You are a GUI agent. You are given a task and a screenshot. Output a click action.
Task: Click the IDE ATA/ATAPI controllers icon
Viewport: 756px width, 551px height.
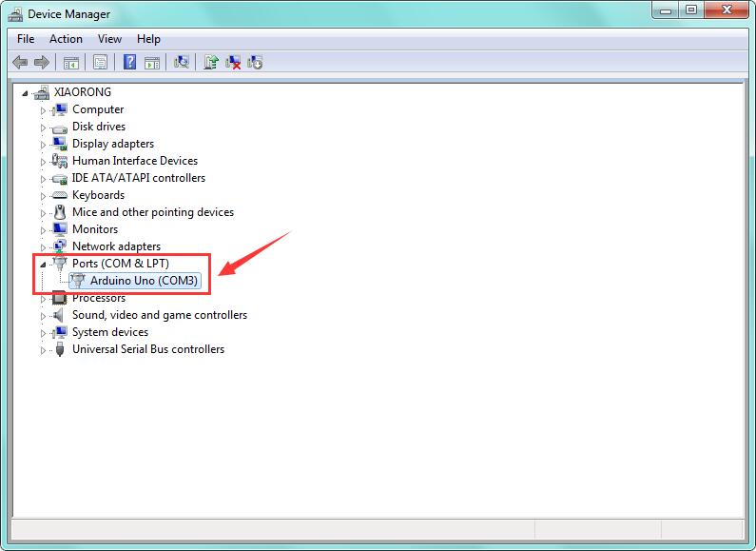click(60, 179)
